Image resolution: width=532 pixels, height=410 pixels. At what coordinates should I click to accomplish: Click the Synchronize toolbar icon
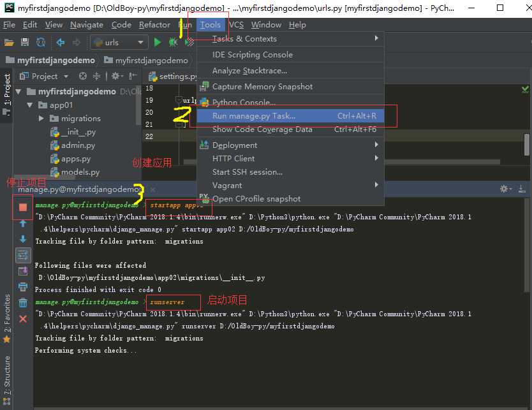point(41,42)
